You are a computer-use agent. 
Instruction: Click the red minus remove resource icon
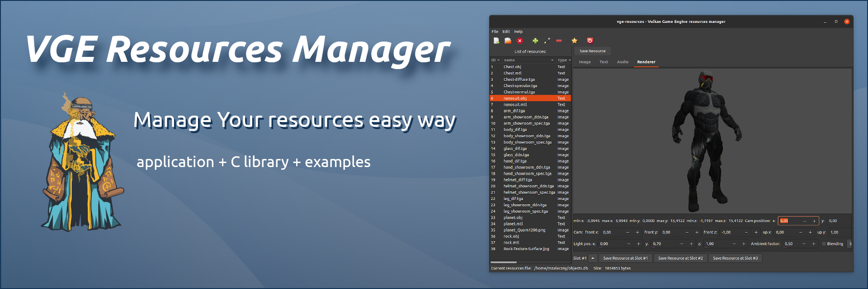(x=559, y=41)
